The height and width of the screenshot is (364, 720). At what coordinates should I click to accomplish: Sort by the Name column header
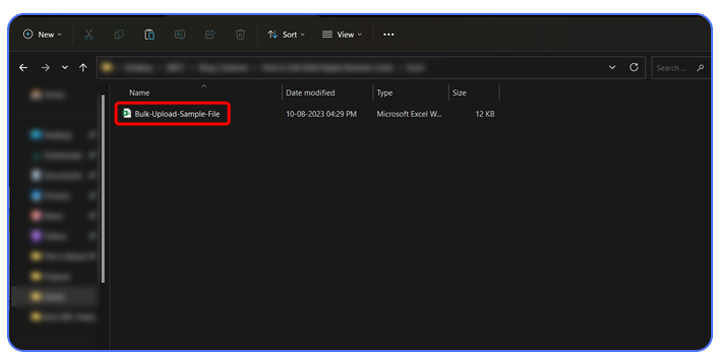[x=140, y=93]
